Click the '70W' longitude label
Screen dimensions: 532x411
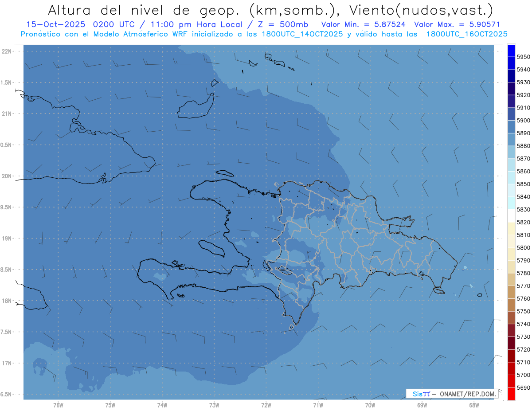[370, 405]
